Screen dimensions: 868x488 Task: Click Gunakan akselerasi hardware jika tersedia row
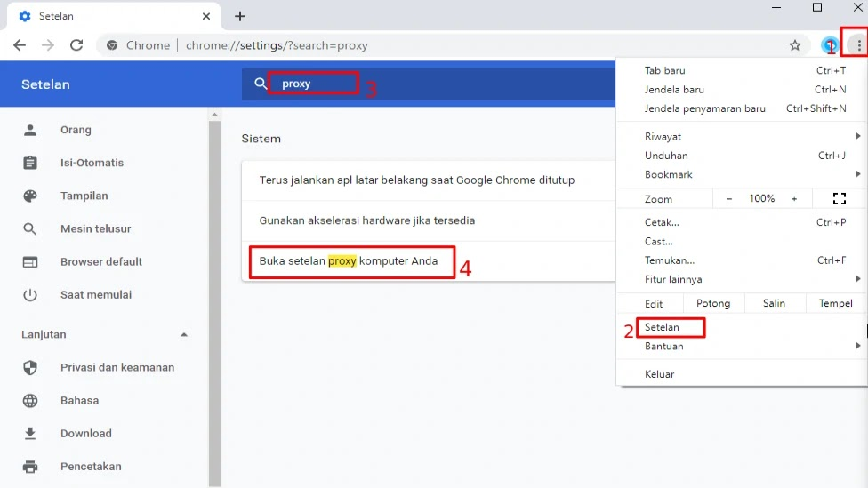click(429, 220)
